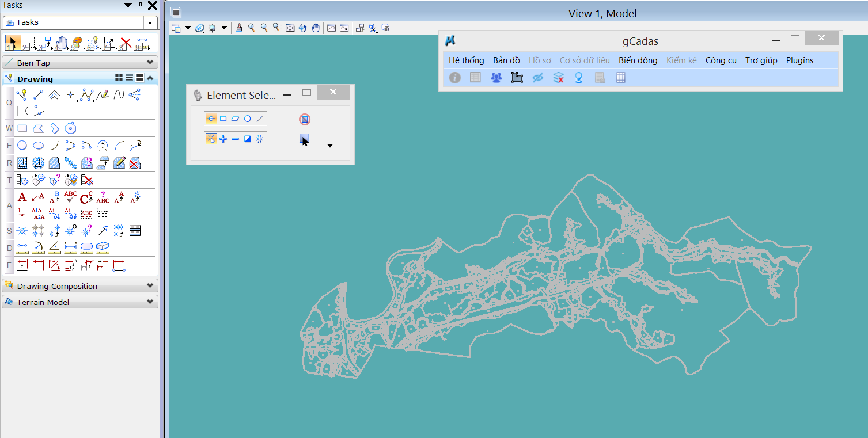This screenshot has width=868, height=438.
Task: Activate the Pan View hand icon
Action: coord(316,28)
